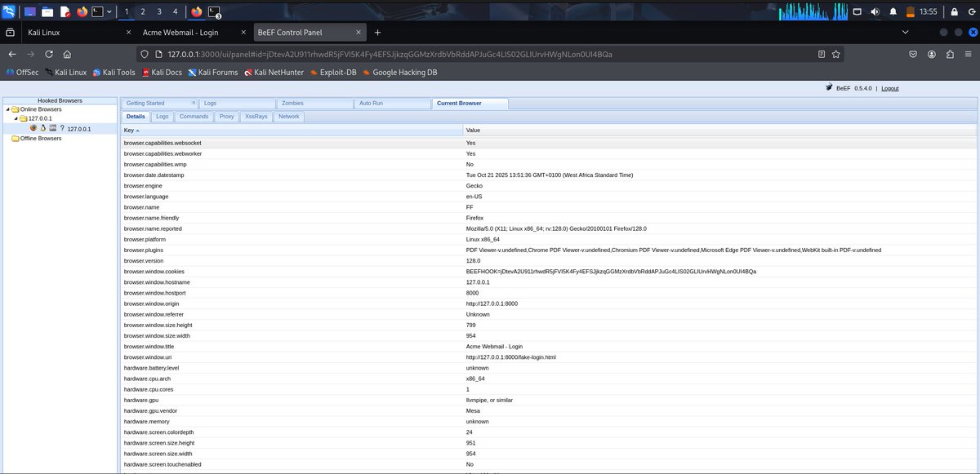Open a new tab with the plus button

point(377,32)
